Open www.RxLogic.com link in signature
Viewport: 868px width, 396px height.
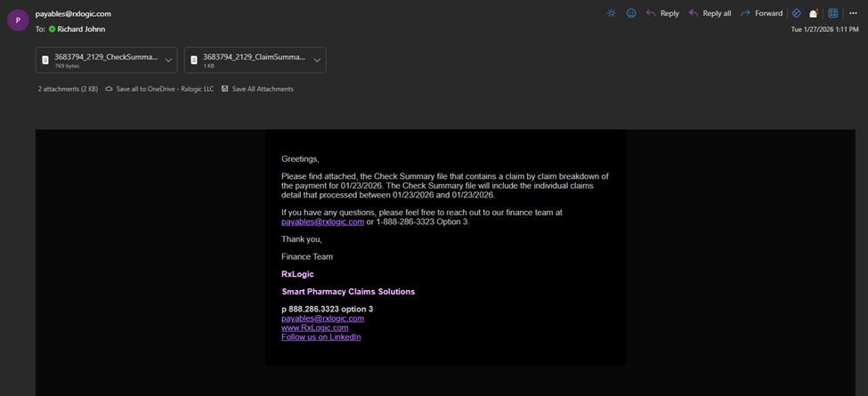[x=314, y=327]
